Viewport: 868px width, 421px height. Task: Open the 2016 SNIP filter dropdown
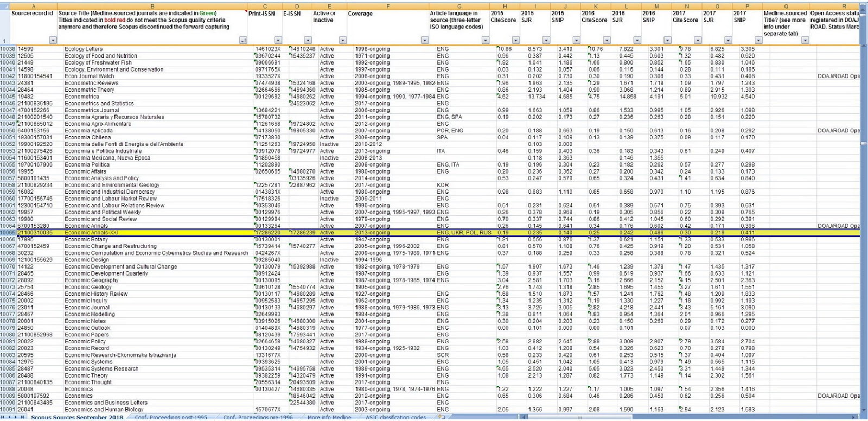coord(667,40)
